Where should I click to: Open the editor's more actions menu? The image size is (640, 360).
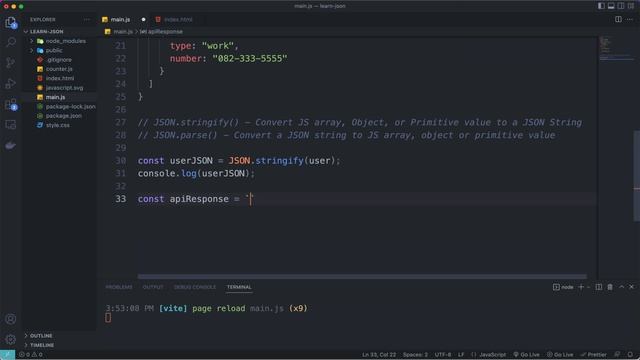(x=630, y=19)
